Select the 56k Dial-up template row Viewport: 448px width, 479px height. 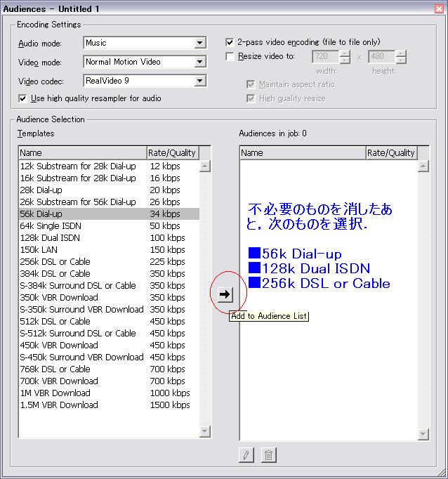point(109,214)
